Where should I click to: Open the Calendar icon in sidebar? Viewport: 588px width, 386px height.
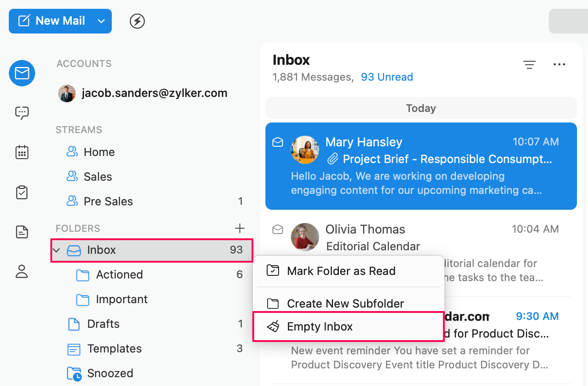click(x=22, y=152)
